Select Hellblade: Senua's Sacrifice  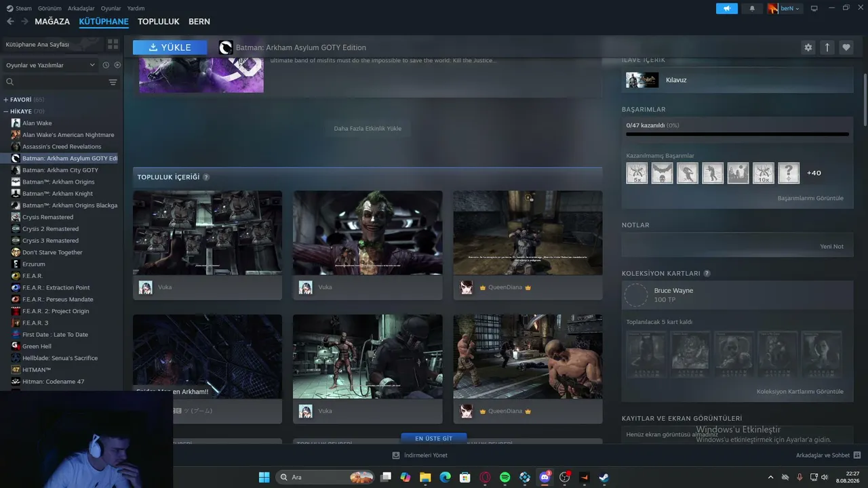[60, 358]
